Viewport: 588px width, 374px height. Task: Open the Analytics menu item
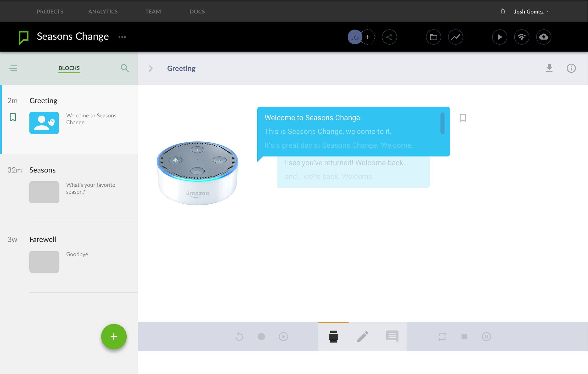pyautogui.click(x=103, y=12)
